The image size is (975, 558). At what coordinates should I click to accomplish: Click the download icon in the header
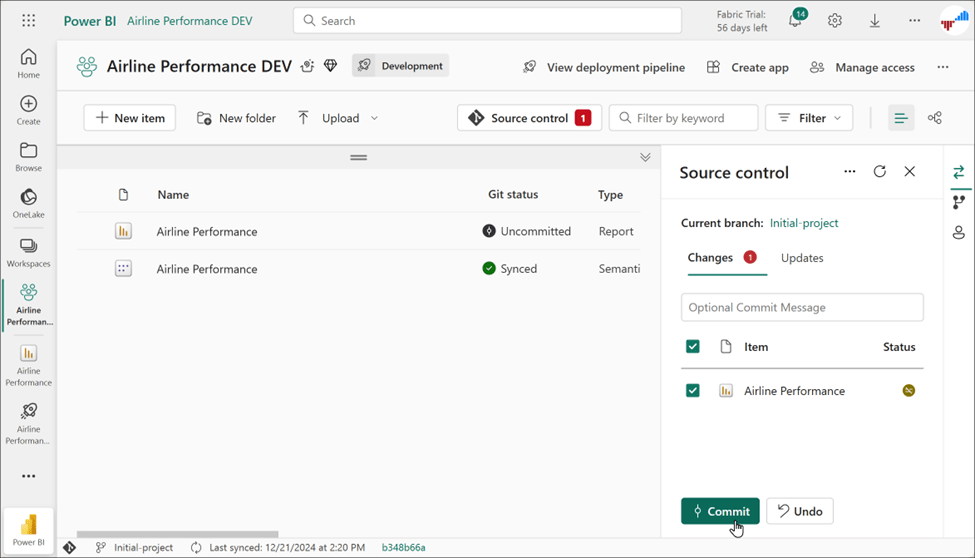click(x=874, y=21)
